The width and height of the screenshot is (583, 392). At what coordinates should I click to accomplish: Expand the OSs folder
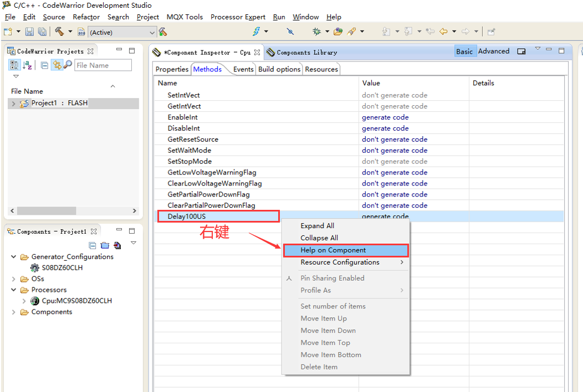(x=13, y=279)
